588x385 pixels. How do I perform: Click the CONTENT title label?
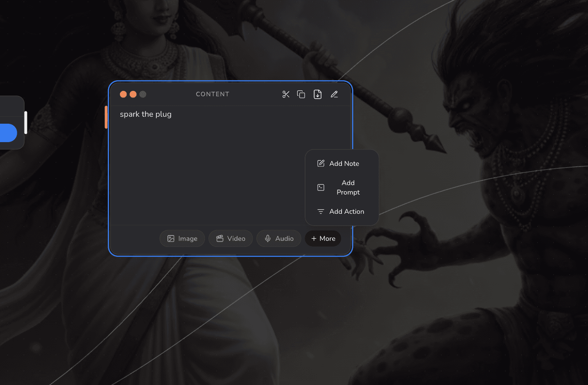(213, 94)
